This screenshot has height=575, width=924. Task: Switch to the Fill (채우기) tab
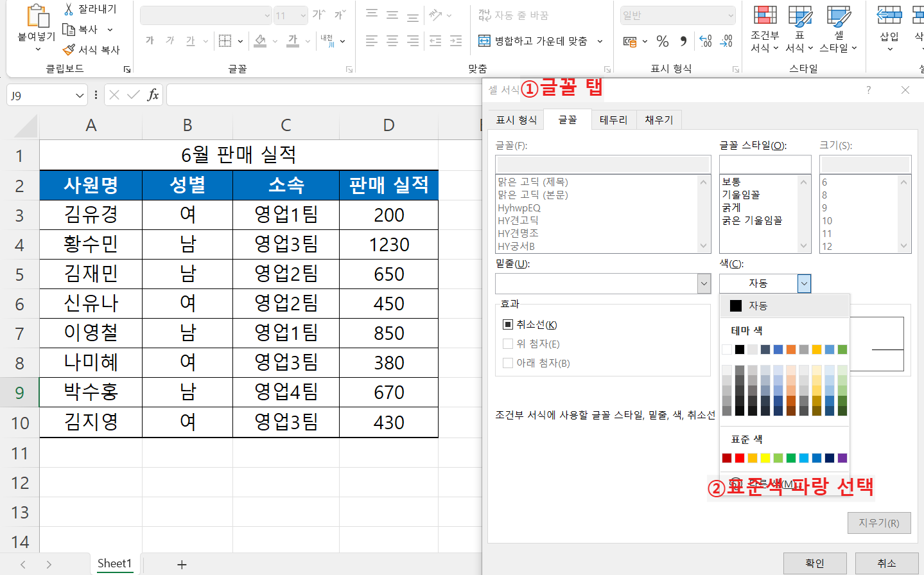coord(658,119)
